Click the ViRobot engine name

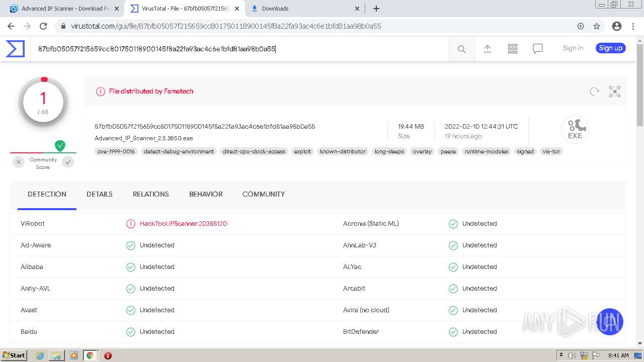(x=33, y=224)
